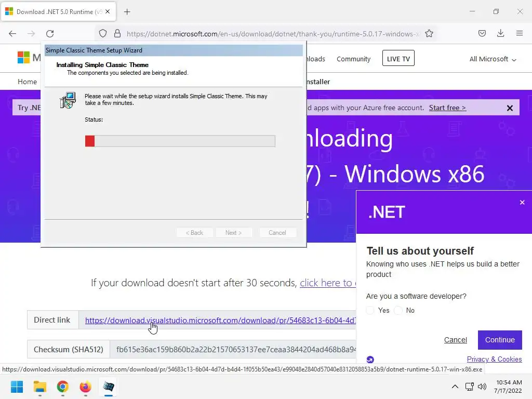
Task: Open Windows Start menu
Action: pos(17,387)
